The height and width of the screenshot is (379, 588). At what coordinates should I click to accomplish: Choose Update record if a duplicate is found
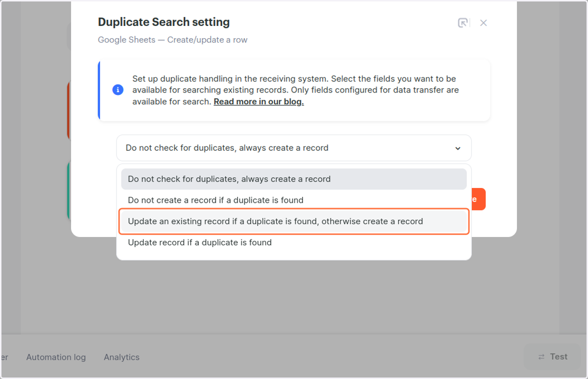(294, 242)
